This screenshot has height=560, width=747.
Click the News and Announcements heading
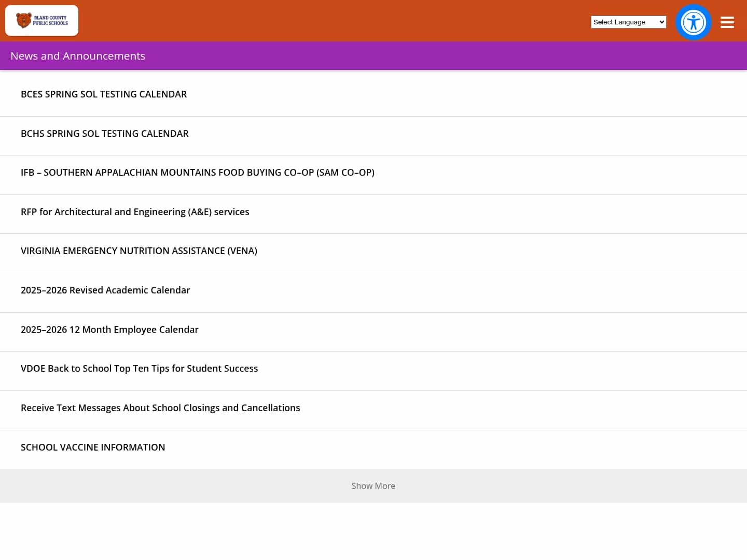(78, 56)
